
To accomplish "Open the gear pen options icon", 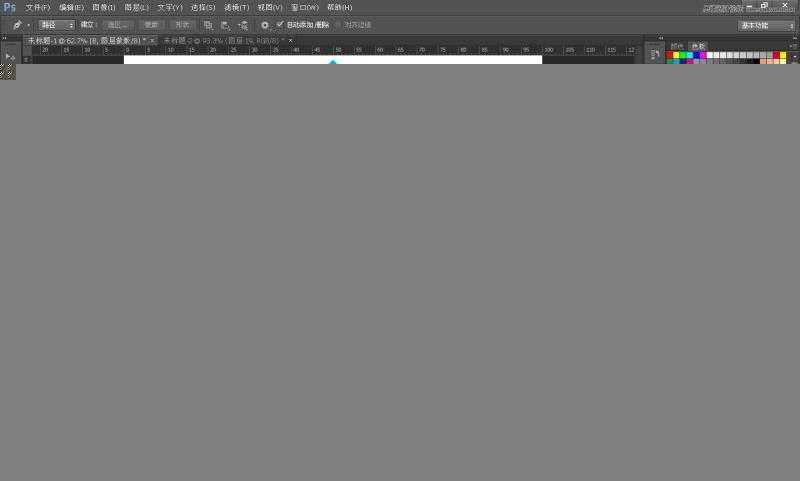I will [x=265, y=25].
